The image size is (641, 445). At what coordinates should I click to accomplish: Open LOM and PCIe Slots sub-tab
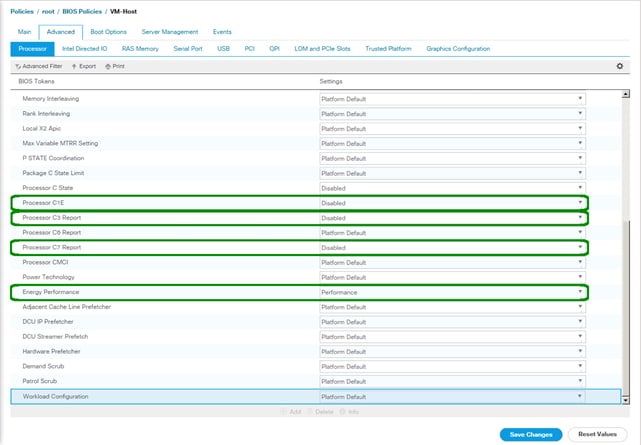coord(322,49)
